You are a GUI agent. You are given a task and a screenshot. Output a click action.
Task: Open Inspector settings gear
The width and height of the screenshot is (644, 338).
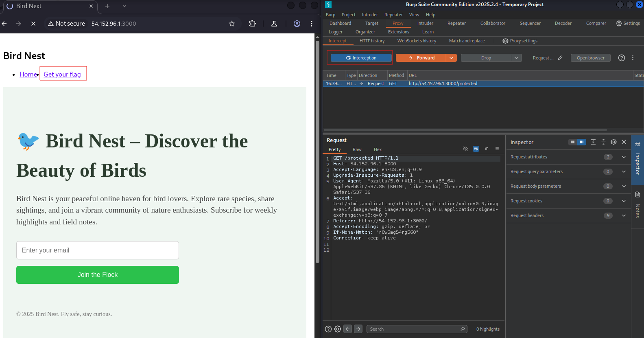(613, 142)
